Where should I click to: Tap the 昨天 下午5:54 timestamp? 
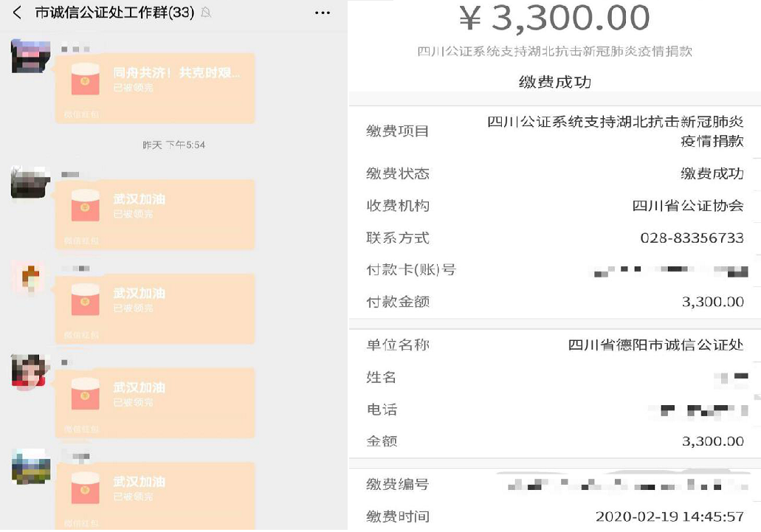pyautogui.click(x=173, y=145)
